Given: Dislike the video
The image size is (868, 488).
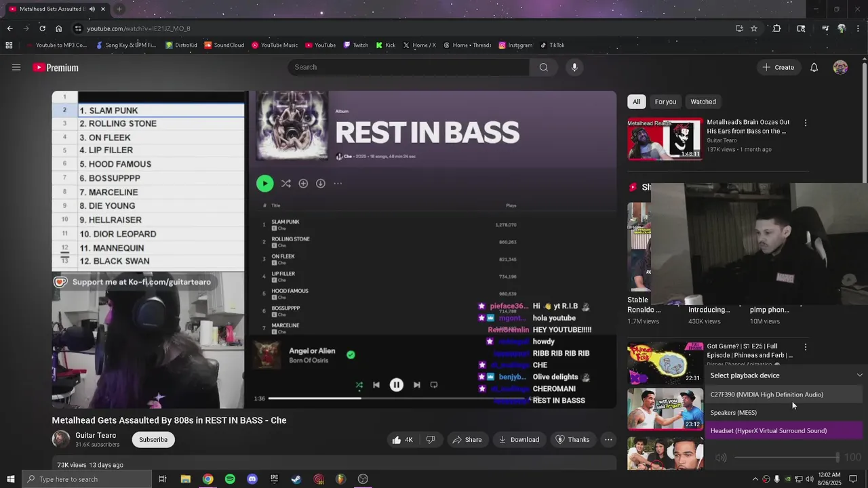Looking at the screenshot, I should 430,440.
